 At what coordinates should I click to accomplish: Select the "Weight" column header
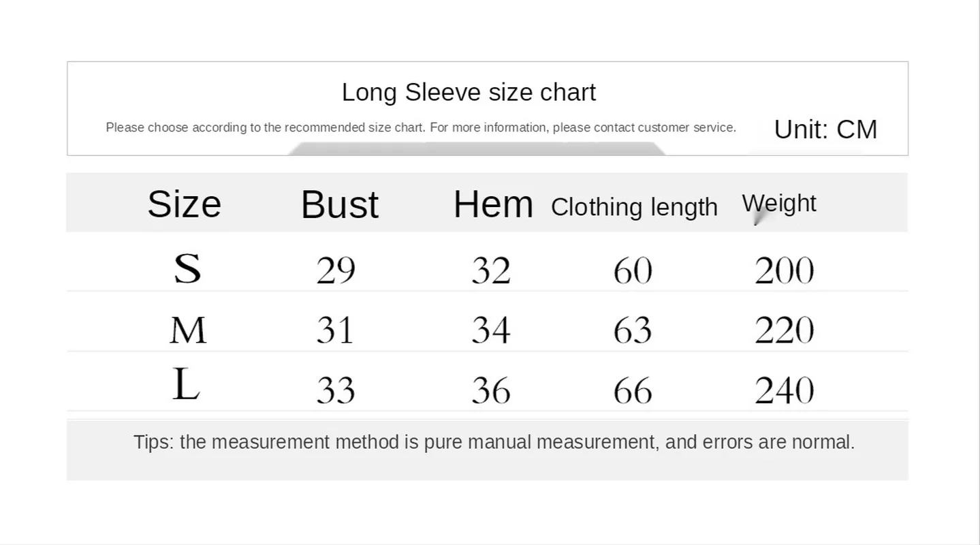(x=779, y=203)
